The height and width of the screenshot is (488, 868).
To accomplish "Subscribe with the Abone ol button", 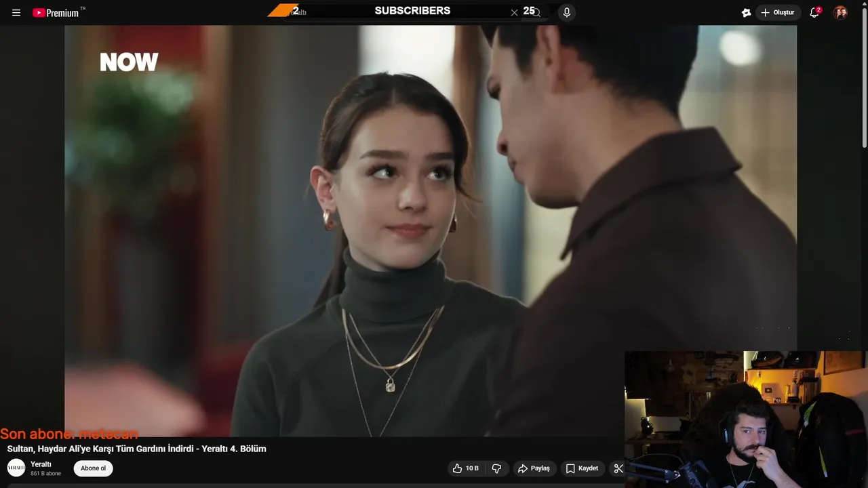I will coord(94,468).
